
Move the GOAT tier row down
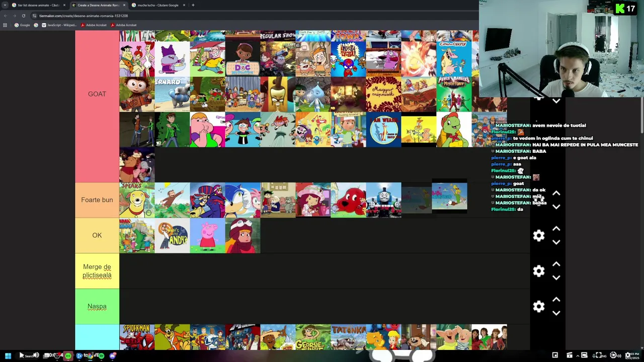pyautogui.click(x=556, y=101)
